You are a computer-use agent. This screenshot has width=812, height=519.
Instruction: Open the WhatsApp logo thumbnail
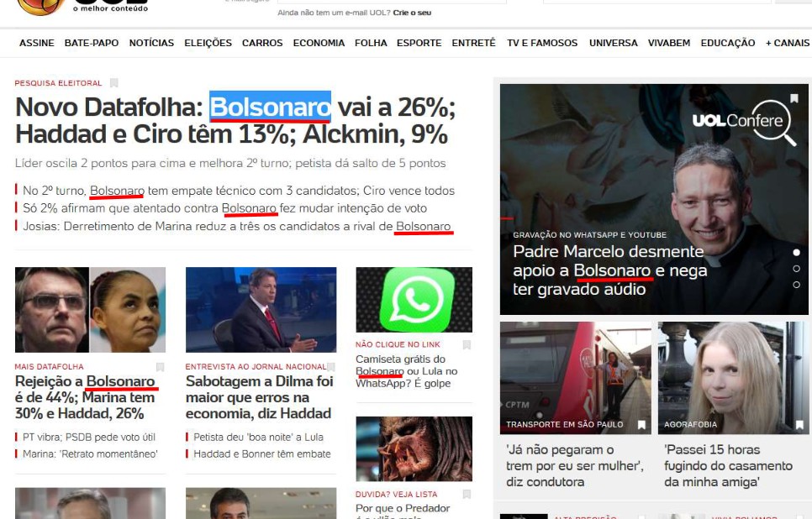click(x=414, y=300)
